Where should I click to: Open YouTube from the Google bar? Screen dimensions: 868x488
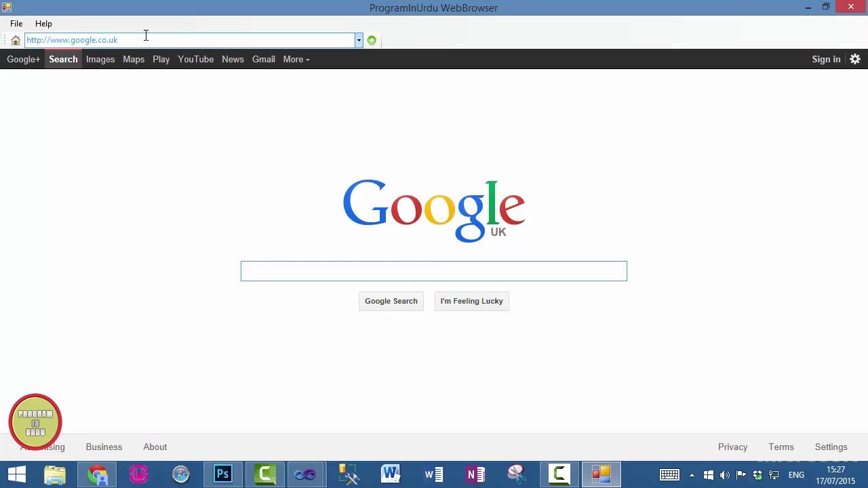point(196,59)
